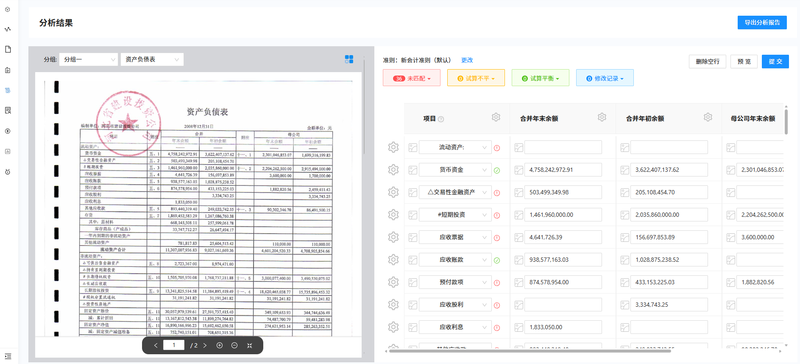Toggle fullscreen in document viewer toolbar
Viewport: 800px width, 364px height.
point(249,346)
